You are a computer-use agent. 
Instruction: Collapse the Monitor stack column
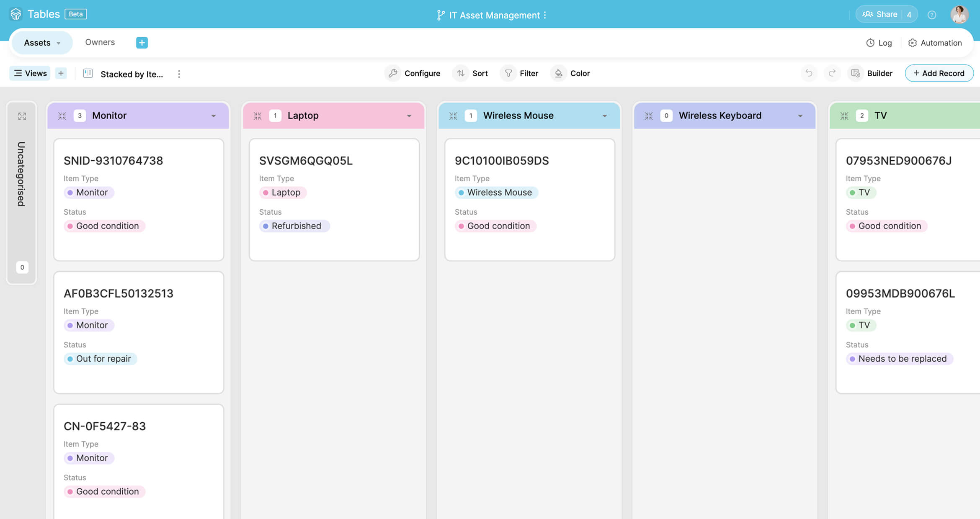tap(62, 116)
